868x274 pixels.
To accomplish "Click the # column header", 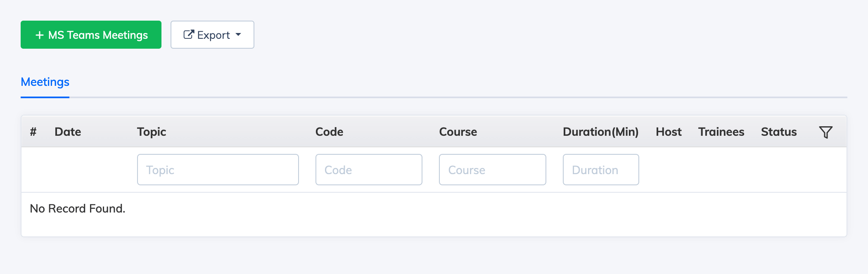I will pos(33,132).
